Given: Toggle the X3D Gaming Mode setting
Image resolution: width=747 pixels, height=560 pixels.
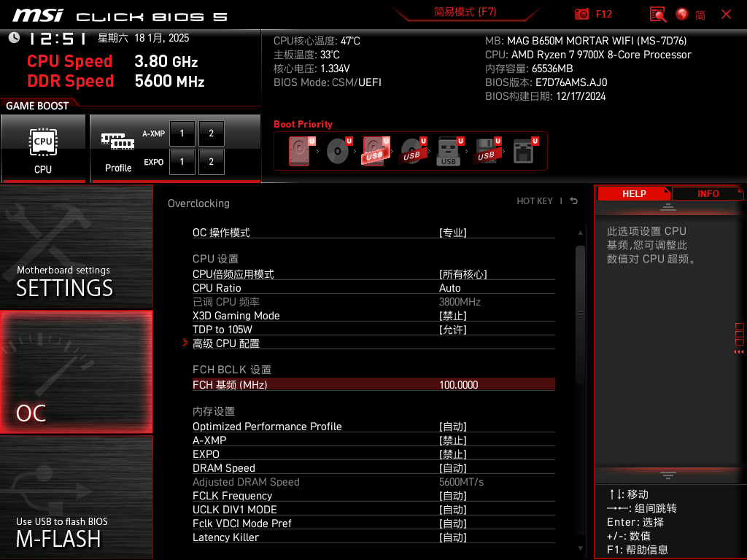Looking at the screenshot, I should click(x=373, y=316).
